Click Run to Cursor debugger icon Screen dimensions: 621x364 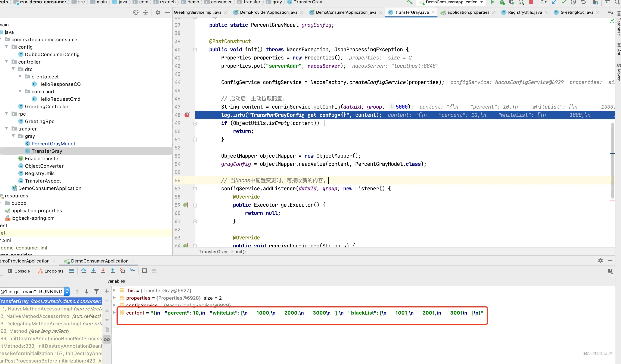click(x=132, y=271)
